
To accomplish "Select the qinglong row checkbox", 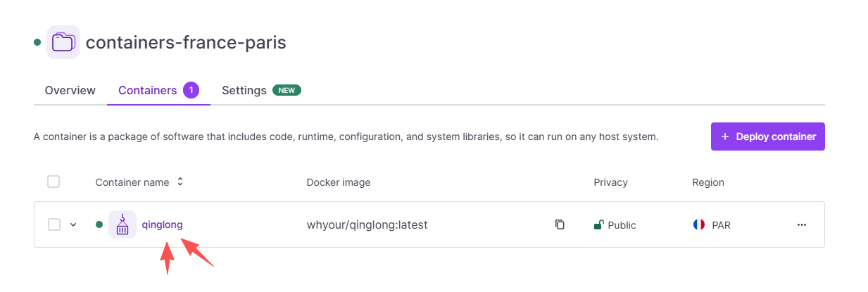I will pyautogui.click(x=54, y=225).
